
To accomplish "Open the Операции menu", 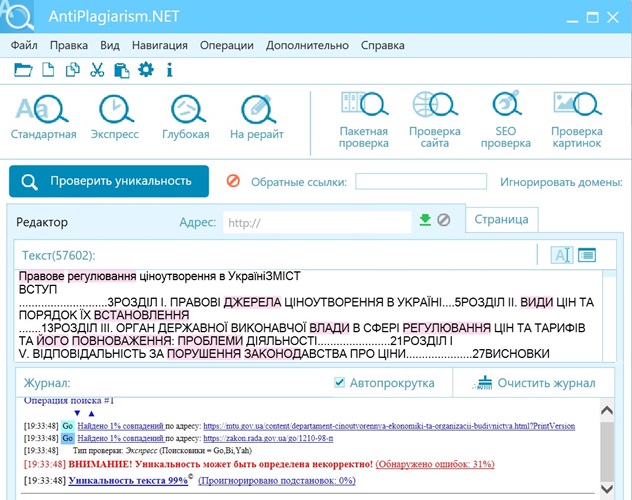I will coord(226,45).
